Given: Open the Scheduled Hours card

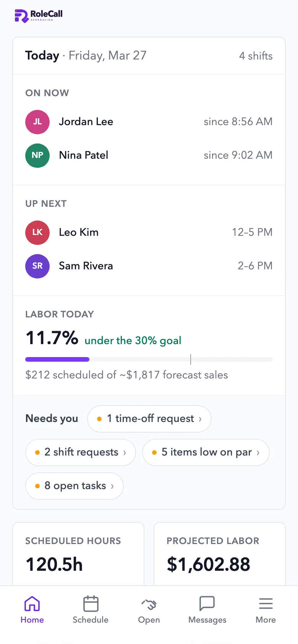Looking at the screenshot, I should (x=78, y=554).
